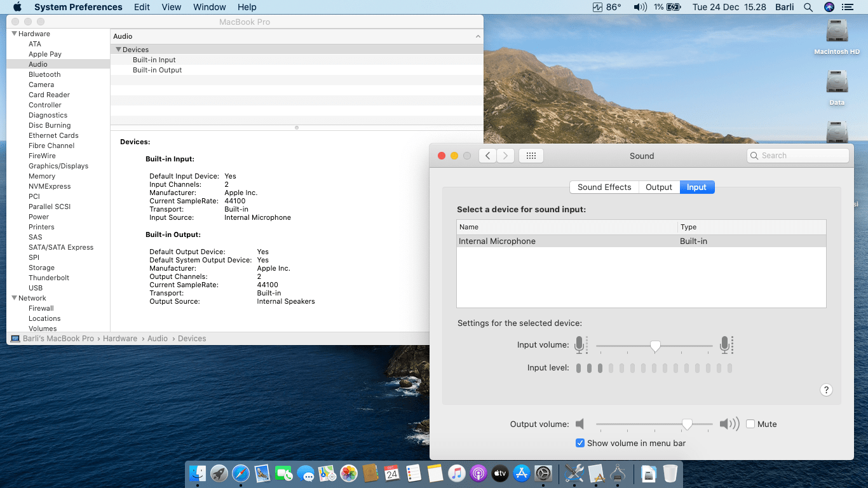Open the Sound help question mark button
This screenshot has height=488, width=868.
[826, 390]
